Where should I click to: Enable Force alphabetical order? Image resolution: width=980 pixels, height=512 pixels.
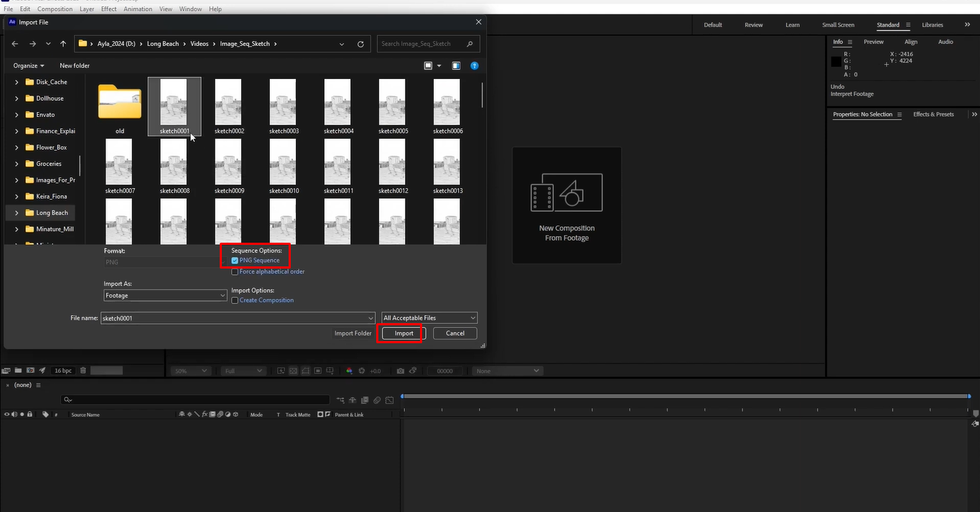tap(235, 271)
